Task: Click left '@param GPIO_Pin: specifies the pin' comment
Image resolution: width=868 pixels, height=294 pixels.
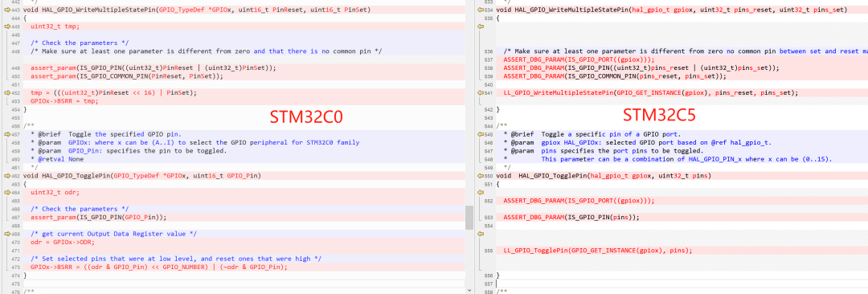Action: [129, 151]
